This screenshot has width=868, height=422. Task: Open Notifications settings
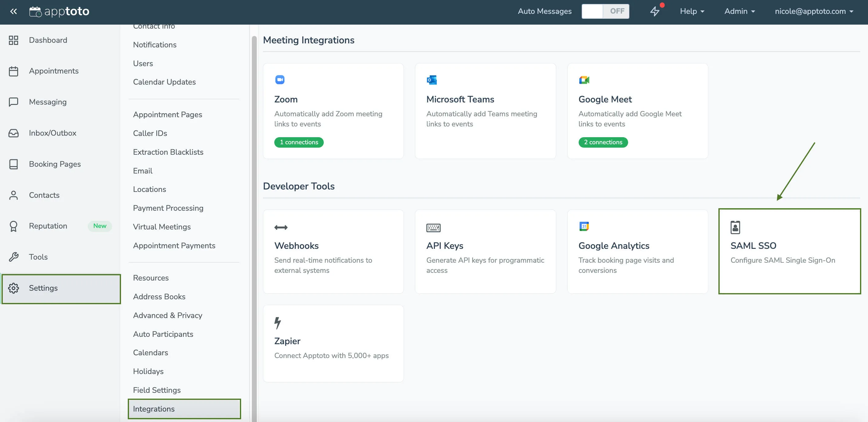(x=155, y=45)
